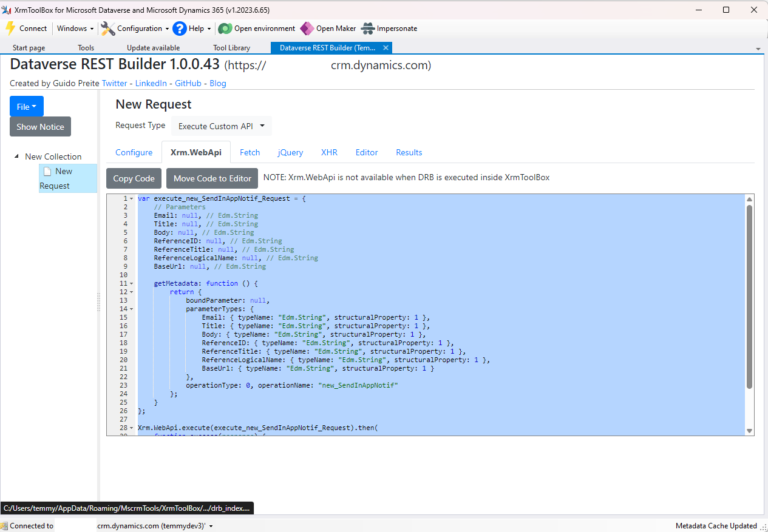Select the New Request tree item
Screen dimensions: 768x532
67,178
